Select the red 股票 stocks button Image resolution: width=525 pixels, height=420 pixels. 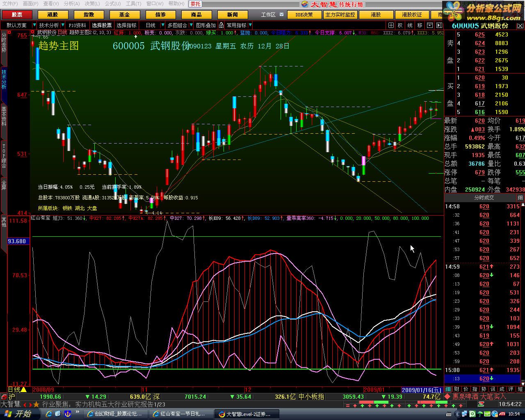click(x=17, y=14)
